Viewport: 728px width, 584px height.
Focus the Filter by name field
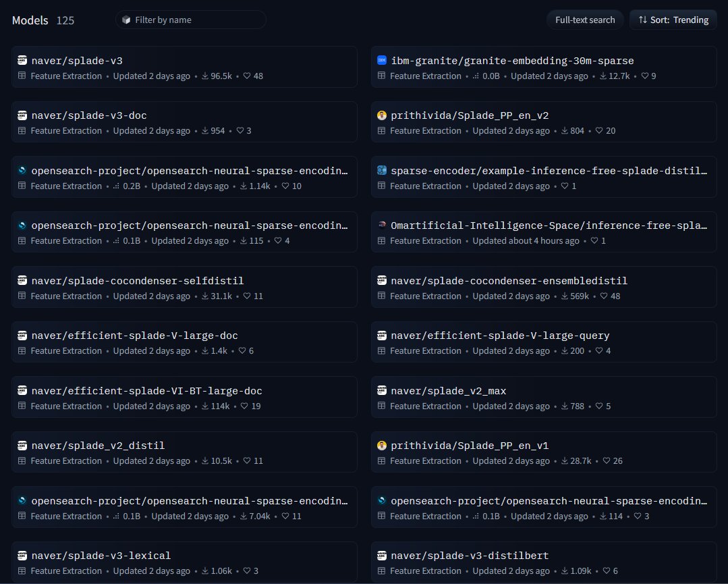(190, 20)
